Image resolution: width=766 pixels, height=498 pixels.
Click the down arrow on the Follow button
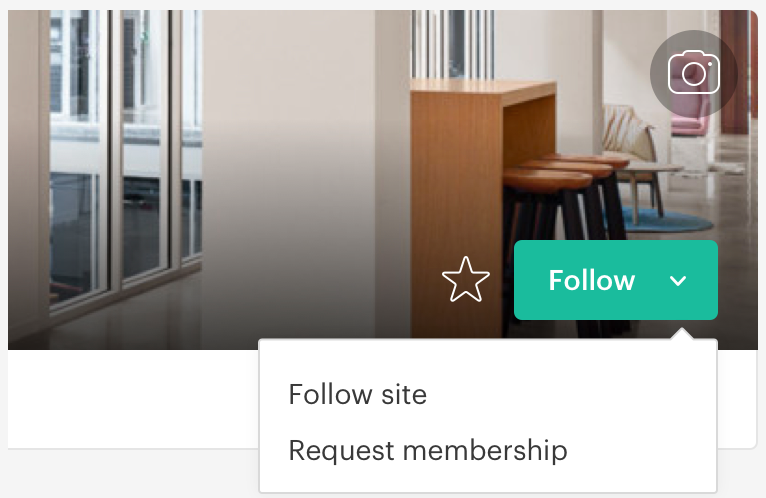click(678, 281)
